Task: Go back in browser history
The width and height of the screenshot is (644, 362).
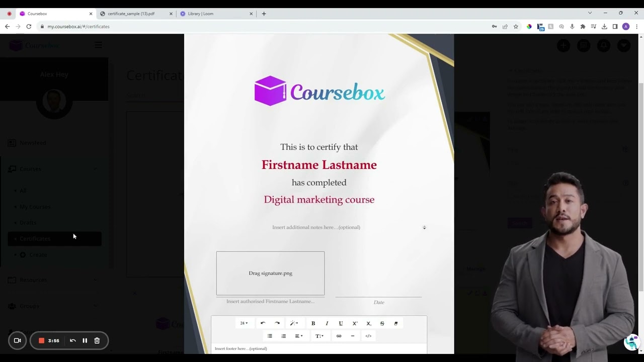Action: (7, 27)
